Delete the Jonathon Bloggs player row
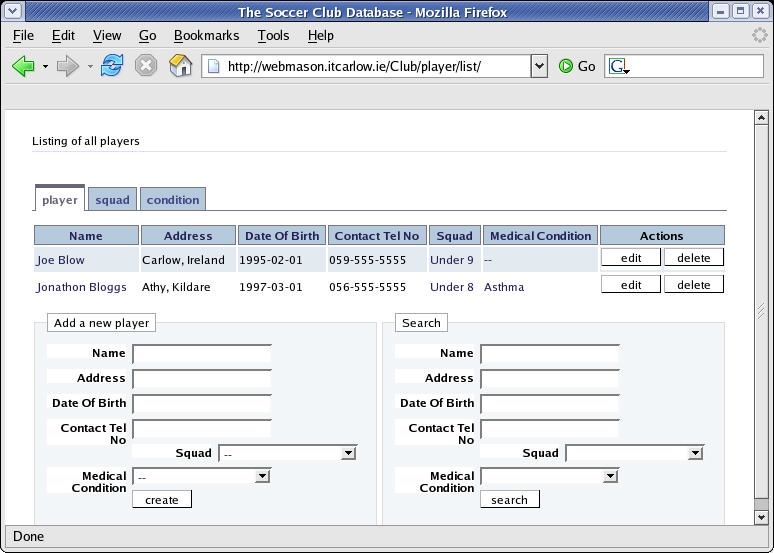The image size is (774, 553). tap(693, 285)
